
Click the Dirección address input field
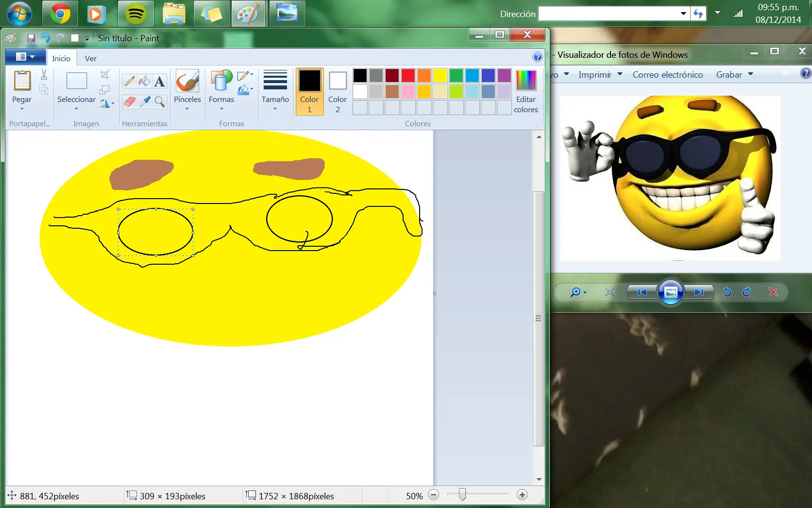(x=608, y=14)
